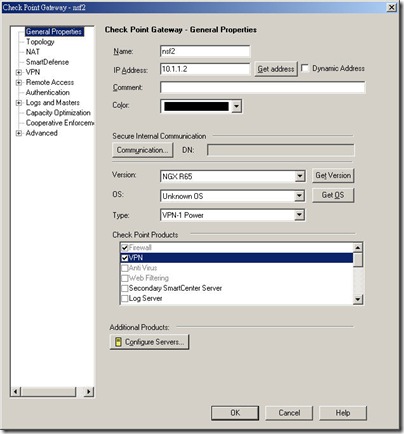Click the Name input field
Viewport: 404px width, 434px height.
point(205,51)
